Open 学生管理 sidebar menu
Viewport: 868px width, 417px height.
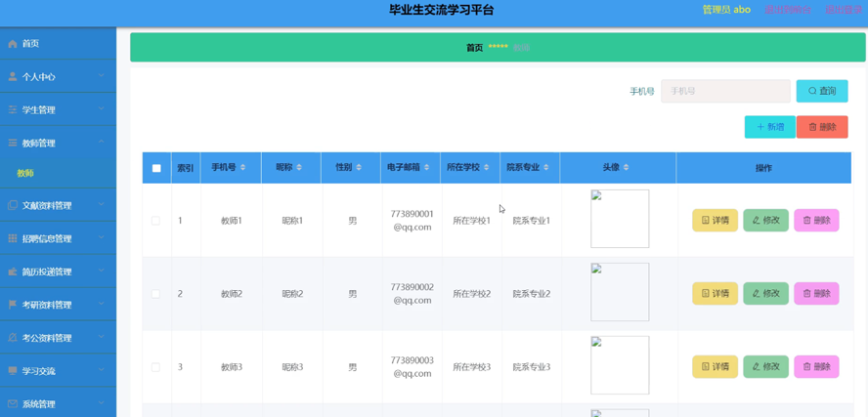tap(58, 110)
